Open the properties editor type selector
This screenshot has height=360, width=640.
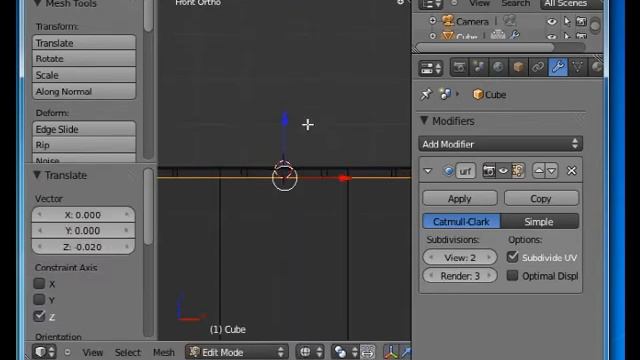click(x=431, y=68)
